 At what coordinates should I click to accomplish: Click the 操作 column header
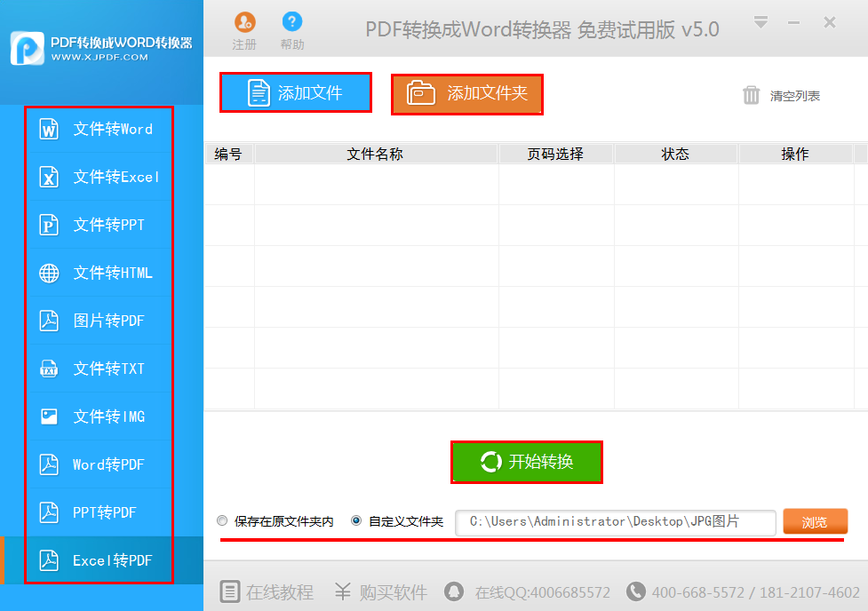(x=795, y=154)
